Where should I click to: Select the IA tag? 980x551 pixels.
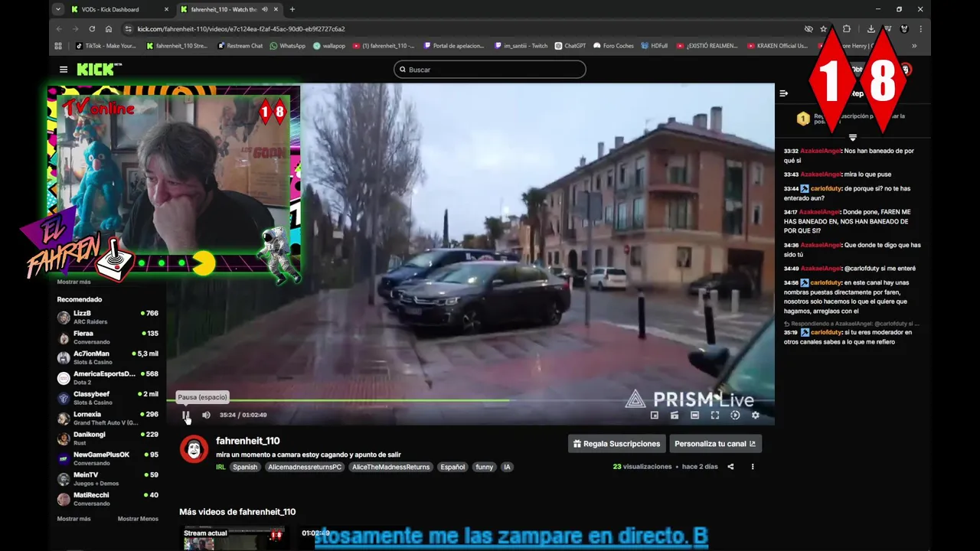click(506, 467)
